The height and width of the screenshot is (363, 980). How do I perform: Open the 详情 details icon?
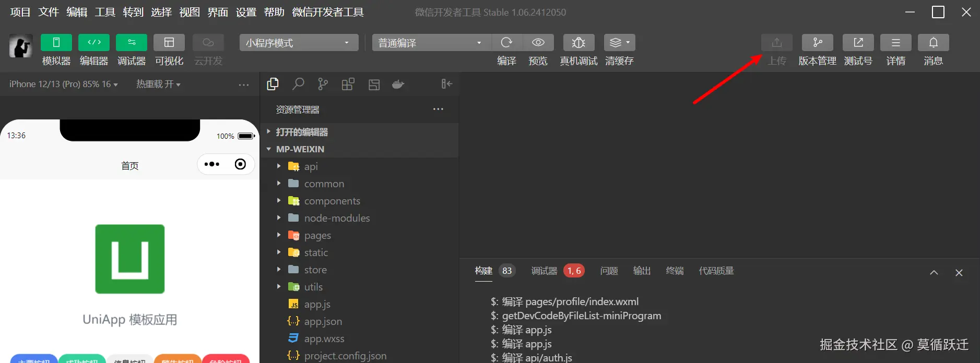tap(896, 42)
